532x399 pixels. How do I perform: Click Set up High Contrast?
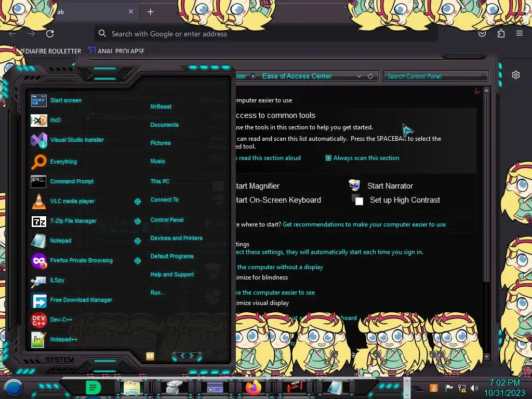coord(405,200)
